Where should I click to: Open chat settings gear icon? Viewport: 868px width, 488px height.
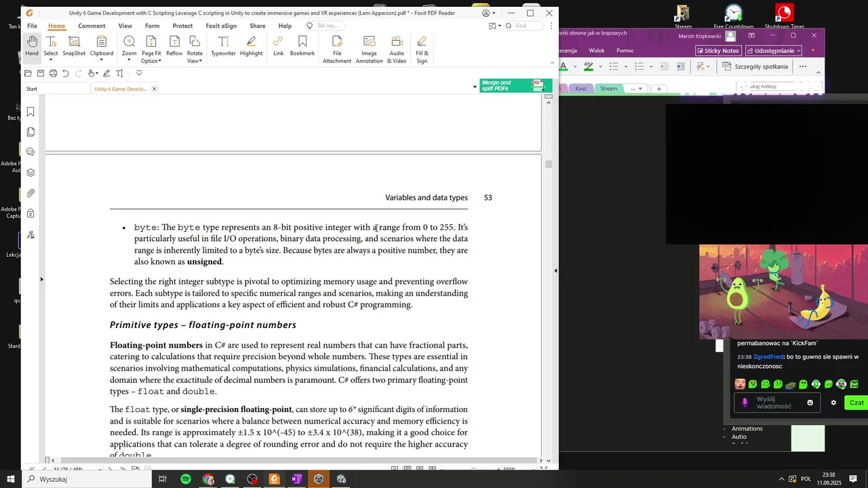coord(833,403)
